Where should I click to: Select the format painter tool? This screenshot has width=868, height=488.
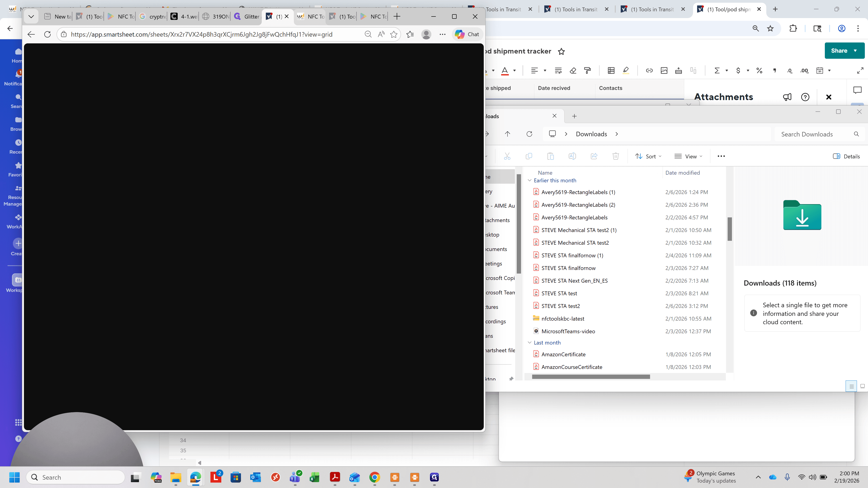pyautogui.click(x=587, y=71)
